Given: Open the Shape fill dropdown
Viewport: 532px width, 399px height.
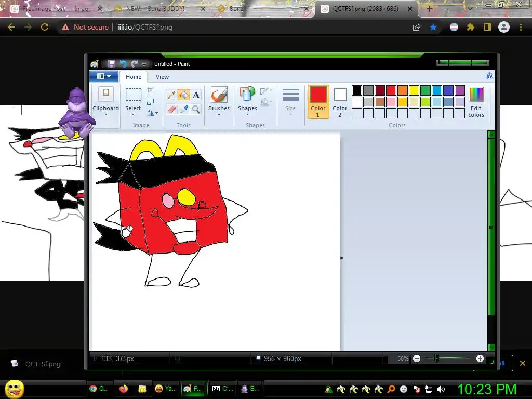Looking at the screenshot, I should tap(266, 102).
